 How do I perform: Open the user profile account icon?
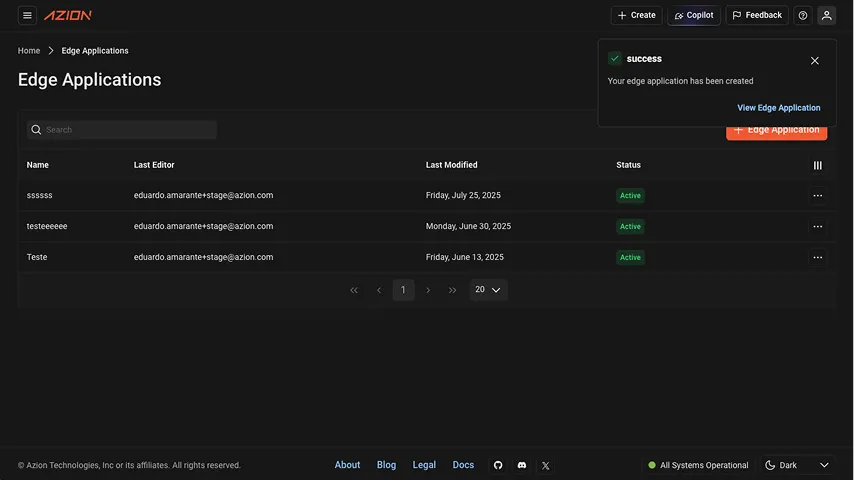pos(826,15)
